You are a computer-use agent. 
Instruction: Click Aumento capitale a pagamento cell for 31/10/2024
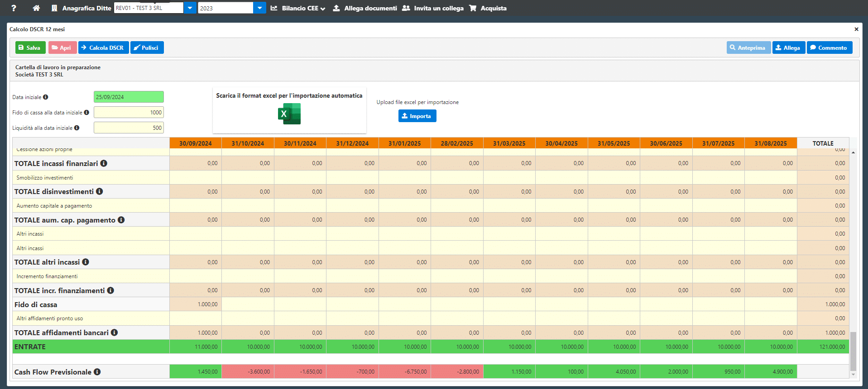tap(248, 205)
